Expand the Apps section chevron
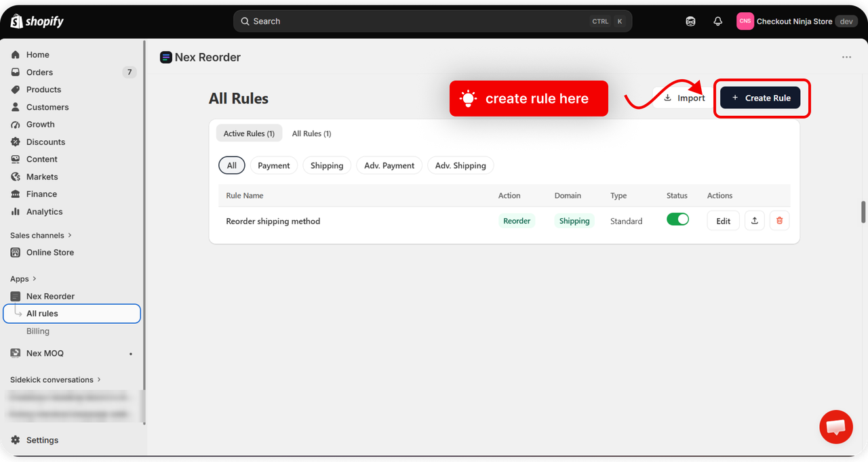This screenshot has height=462, width=868. coord(35,279)
